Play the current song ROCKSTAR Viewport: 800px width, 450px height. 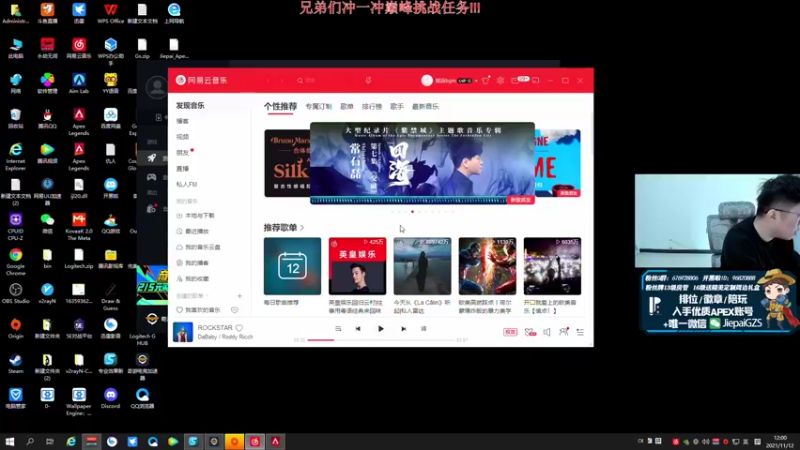pos(381,329)
